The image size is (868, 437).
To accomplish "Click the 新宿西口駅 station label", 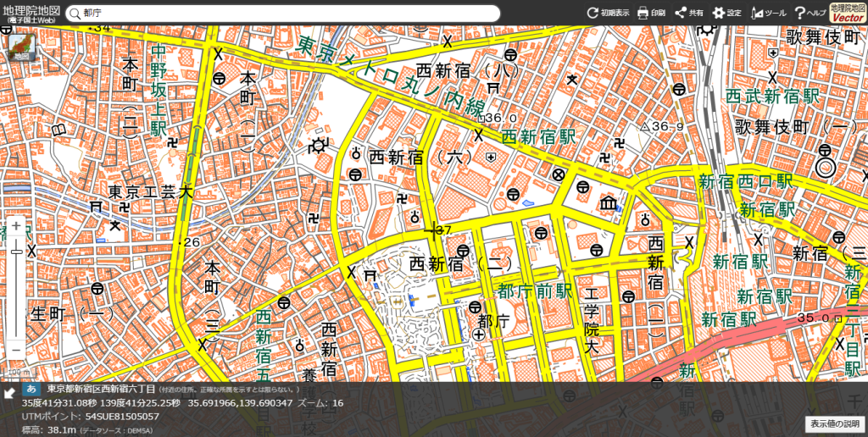I will pos(745,181).
